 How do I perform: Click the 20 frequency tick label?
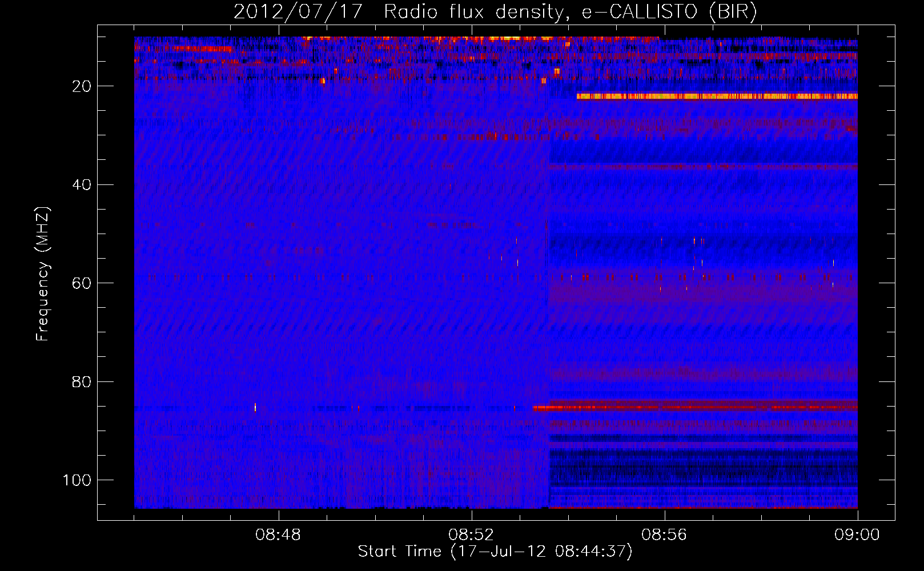[82, 86]
